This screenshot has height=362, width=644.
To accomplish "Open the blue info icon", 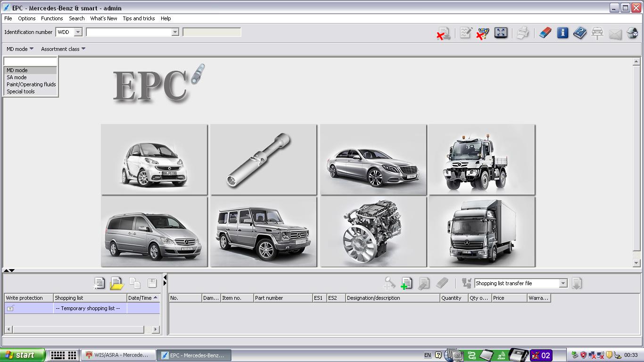I will coord(562,33).
